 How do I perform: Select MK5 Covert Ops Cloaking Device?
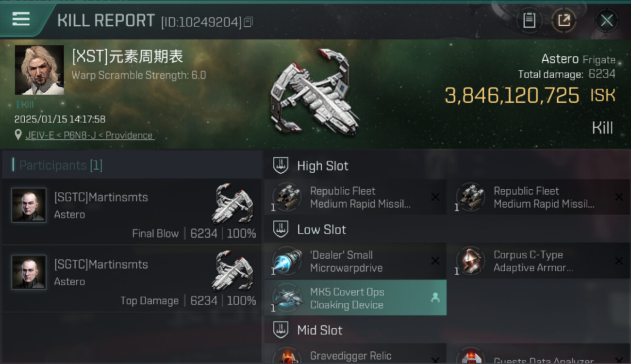[355, 298]
